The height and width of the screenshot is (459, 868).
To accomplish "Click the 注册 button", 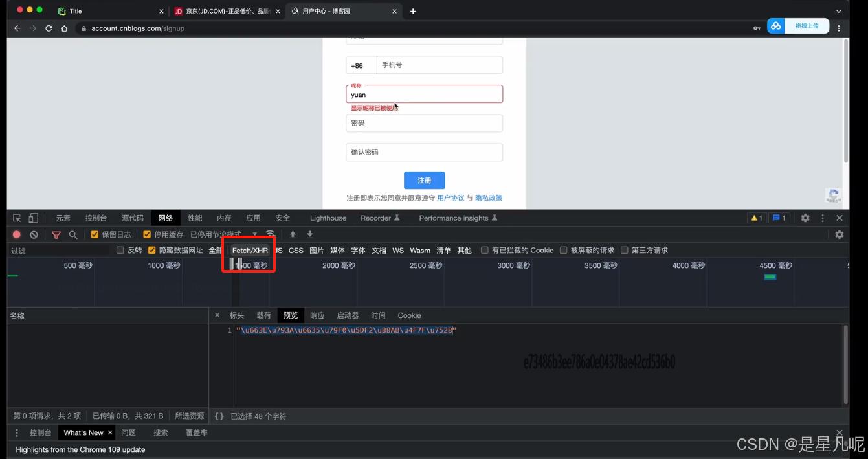I will tap(425, 181).
